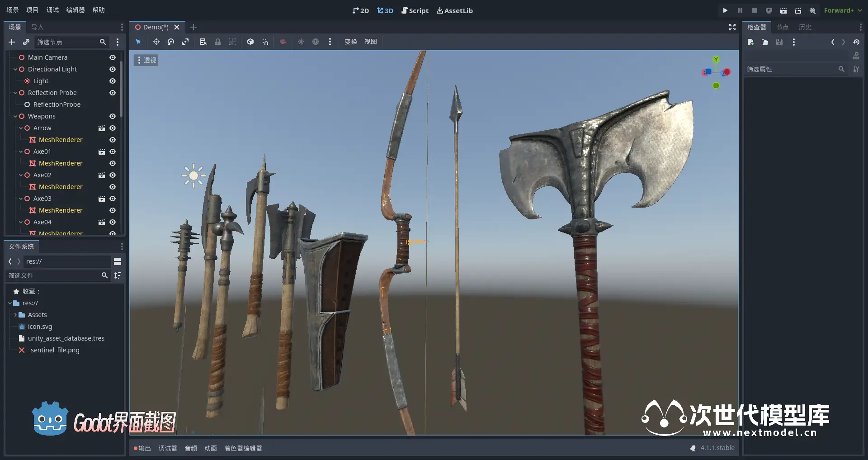
Task: Toggle visibility of the Weapons node
Action: click(x=113, y=116)
